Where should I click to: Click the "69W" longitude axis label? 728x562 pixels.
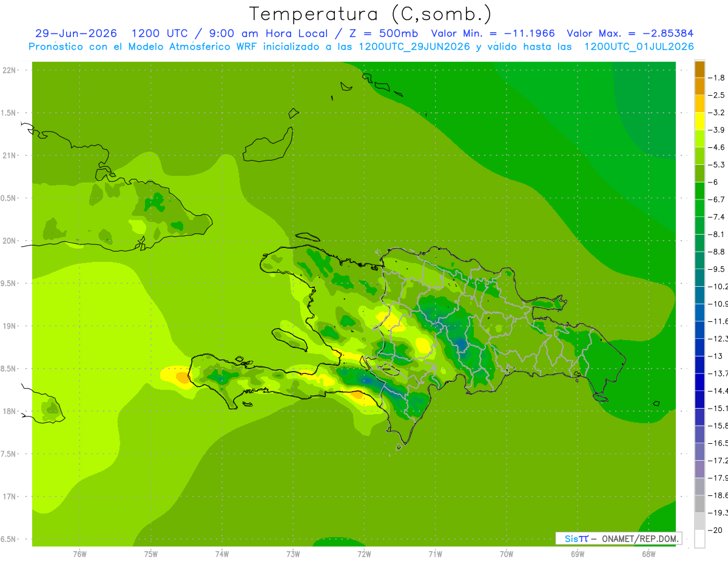(x=577, y=554)
